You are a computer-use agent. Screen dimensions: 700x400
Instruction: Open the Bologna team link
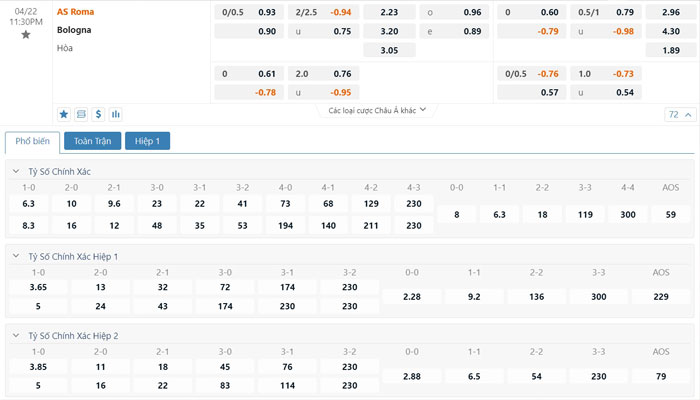(x=74, y=30)
